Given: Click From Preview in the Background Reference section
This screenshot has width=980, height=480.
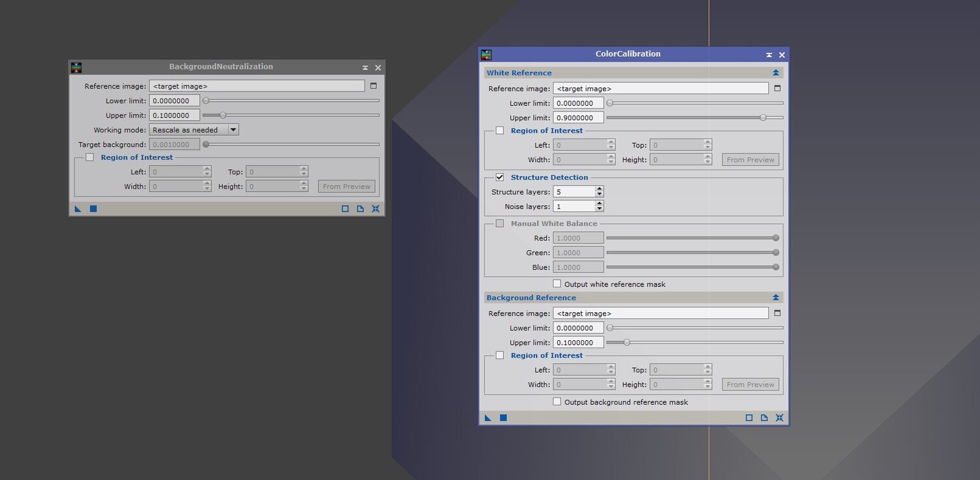Looking at the screenshot, I should pos(751,385).
